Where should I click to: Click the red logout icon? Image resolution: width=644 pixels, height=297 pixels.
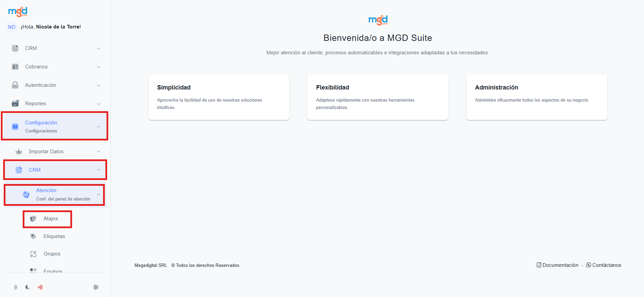pyautogui.click(x=40, y=287)
